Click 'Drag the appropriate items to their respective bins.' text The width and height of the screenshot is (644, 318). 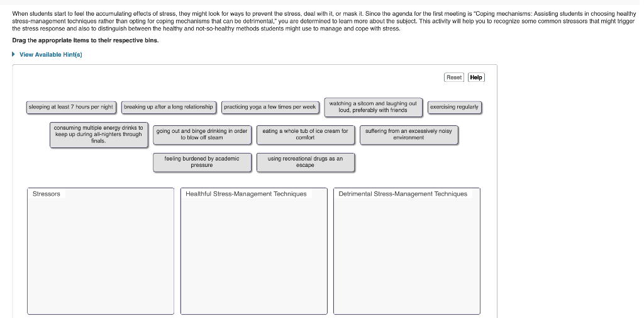[x=86, y=40]
